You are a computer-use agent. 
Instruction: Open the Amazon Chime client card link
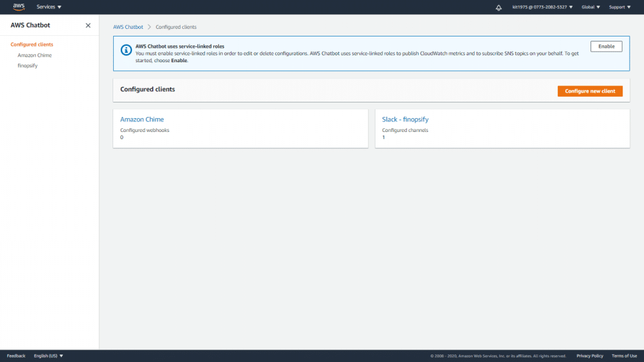point(142,119)
